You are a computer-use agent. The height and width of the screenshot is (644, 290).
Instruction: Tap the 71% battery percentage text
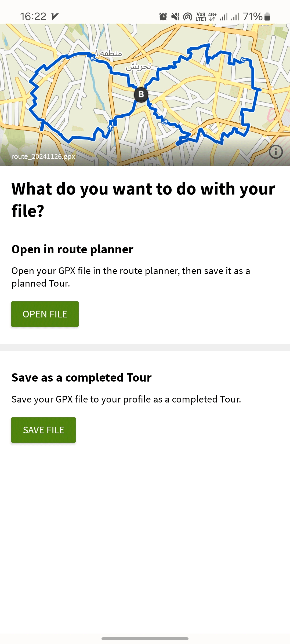click(x=253, y=17)
